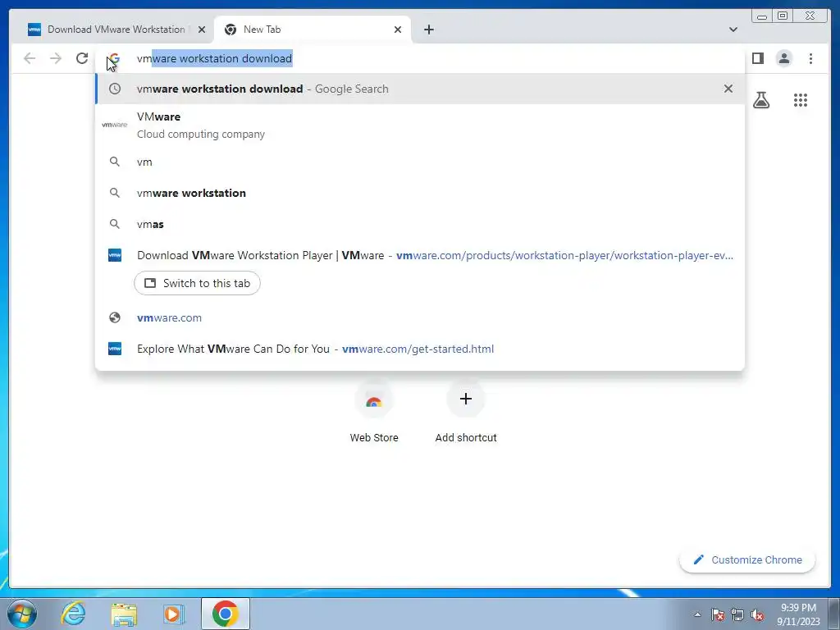Viewport: 840px width, 630px height.
Task: Open the Chrome profile avatar
Action: pos(783,58)
